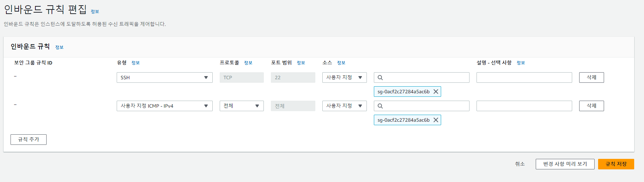
Task: Open SSH row 사용자 지정 source dropdown
Action: pos(344,77)
